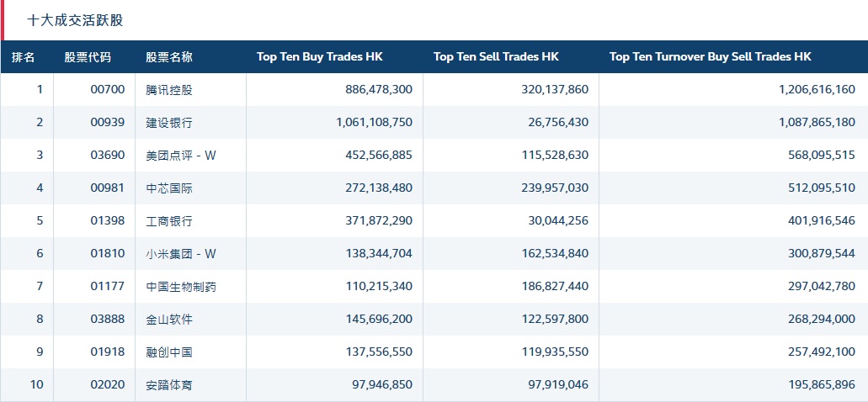
Task: Click buy trades value 1,061,108,750
Action: click(374, 123)
